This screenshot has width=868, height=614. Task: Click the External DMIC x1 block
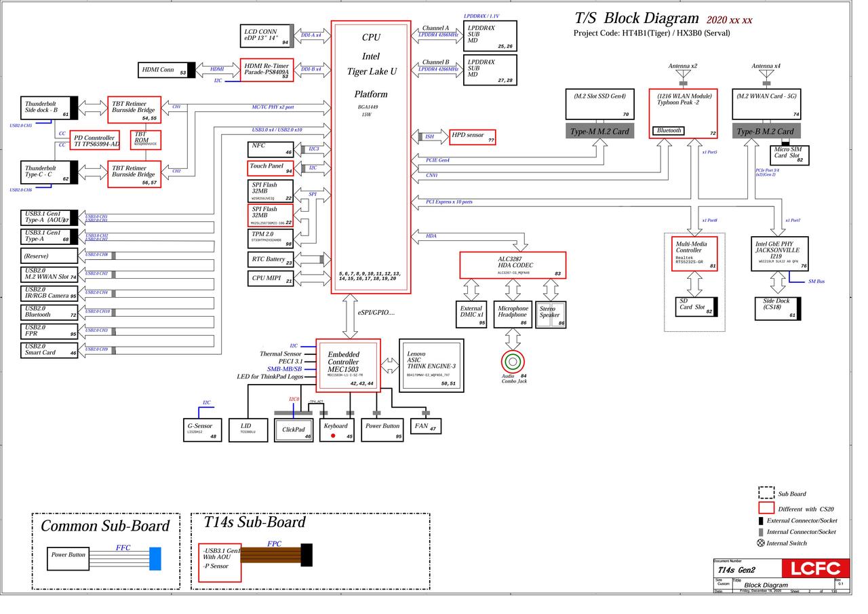pos(471,315)
